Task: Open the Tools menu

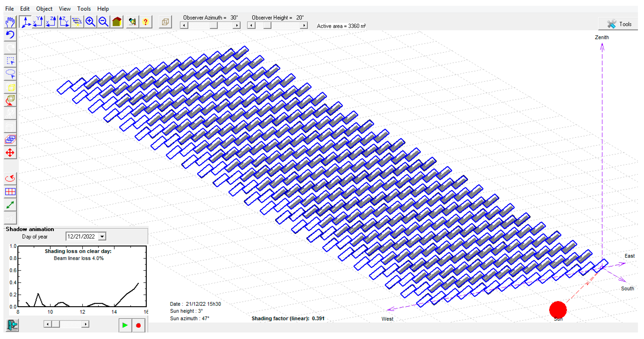Action: [x=84, y=9]
